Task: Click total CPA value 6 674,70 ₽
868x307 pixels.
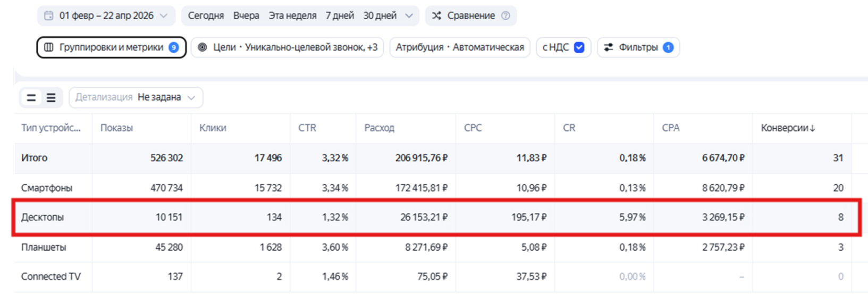Action: [723, 158]
